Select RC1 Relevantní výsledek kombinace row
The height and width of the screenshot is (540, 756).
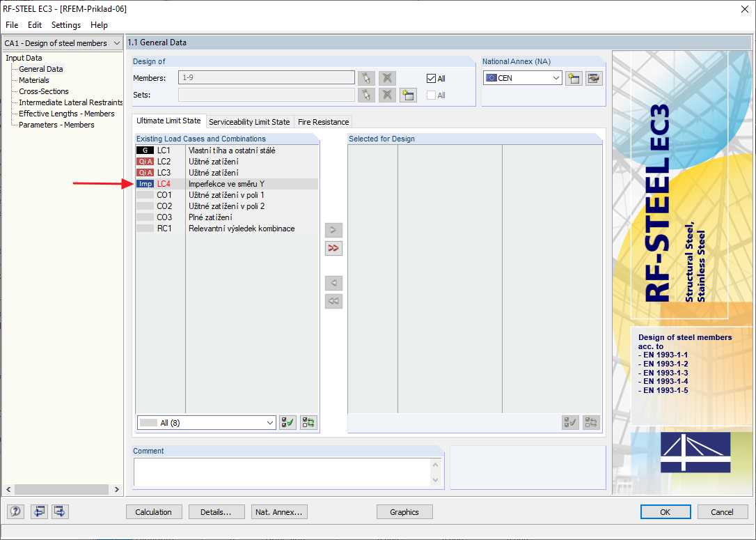(227, 229)
